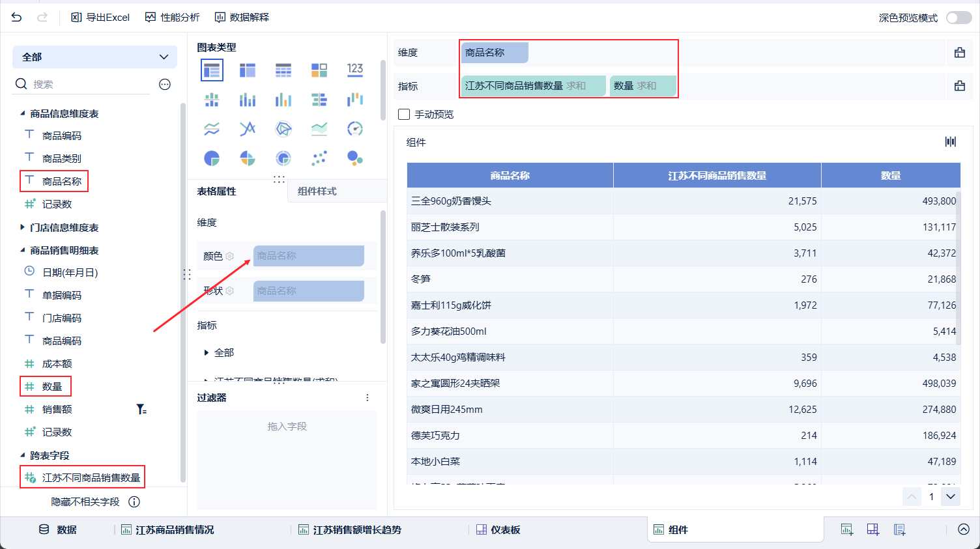The width and height of the screenshot is (980, 549).
Task: Pick the pie chart type
Action: point(212,158)
